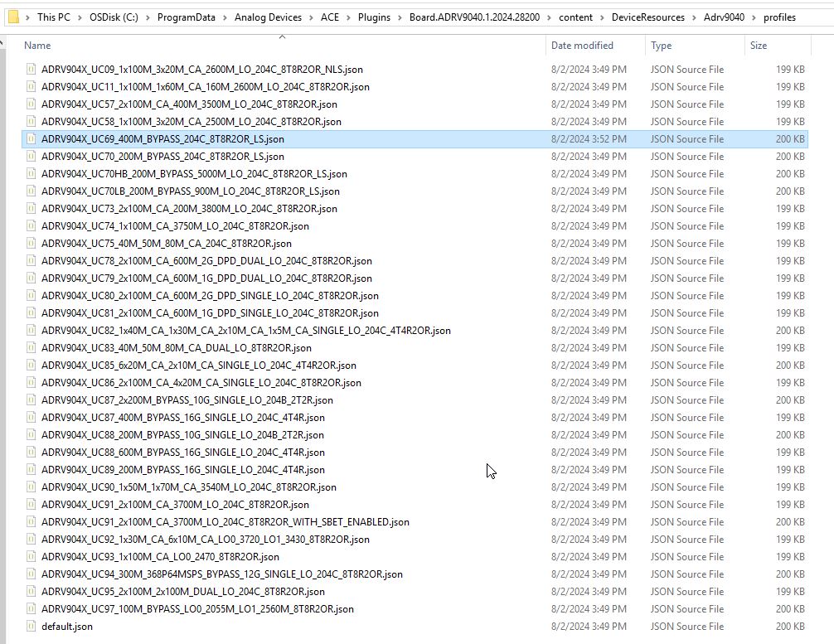834x644 pixels.
Task: Click the JSON file icon beside default.json
Action: coord(30,627)
